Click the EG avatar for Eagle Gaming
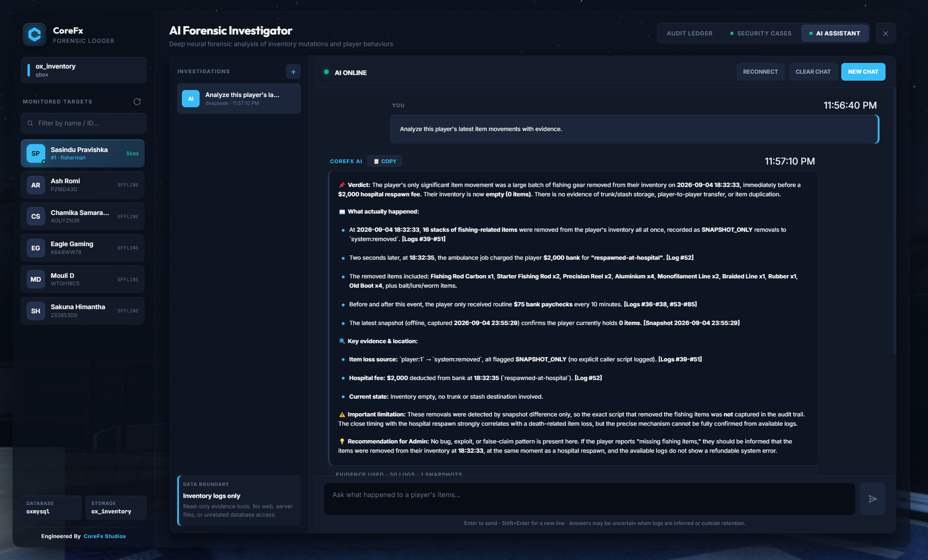The height and width of the screenshot is (560, 928). pyautogui.click(x=36, y=248)
